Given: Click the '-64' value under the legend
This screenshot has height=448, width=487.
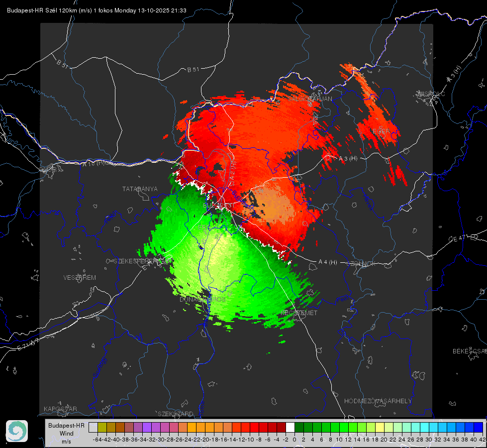Looking at the screenshot, I should point(97,440).
